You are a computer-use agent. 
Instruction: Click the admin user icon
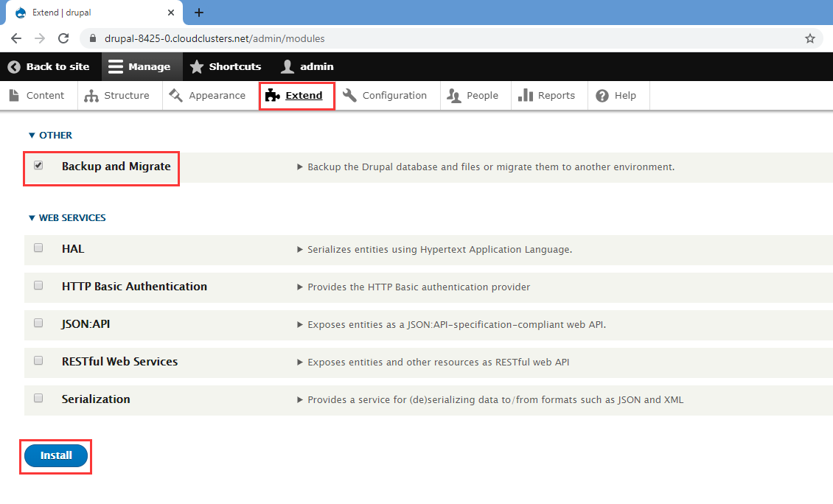pyautogui.click(x=287, y=66)
